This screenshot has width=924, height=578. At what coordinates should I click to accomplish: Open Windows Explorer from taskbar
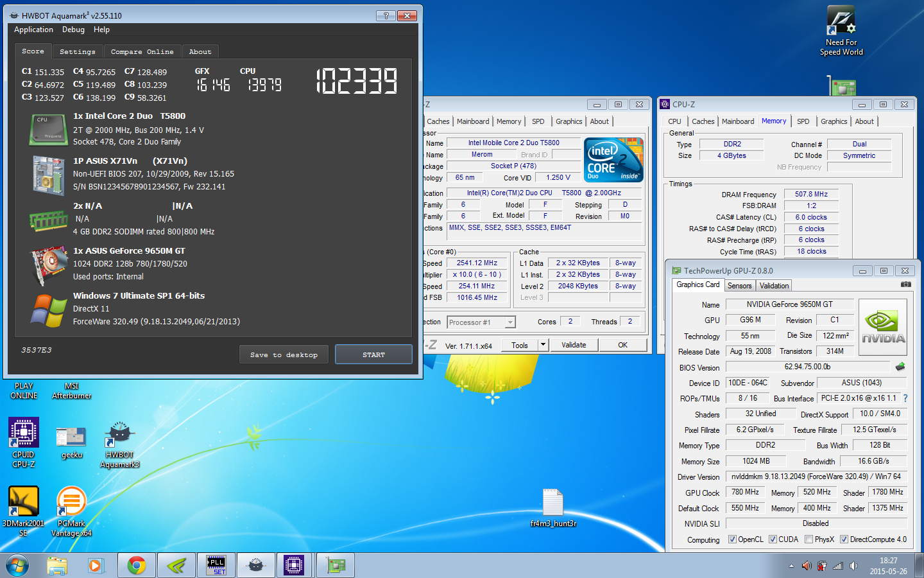coord(57,565)
